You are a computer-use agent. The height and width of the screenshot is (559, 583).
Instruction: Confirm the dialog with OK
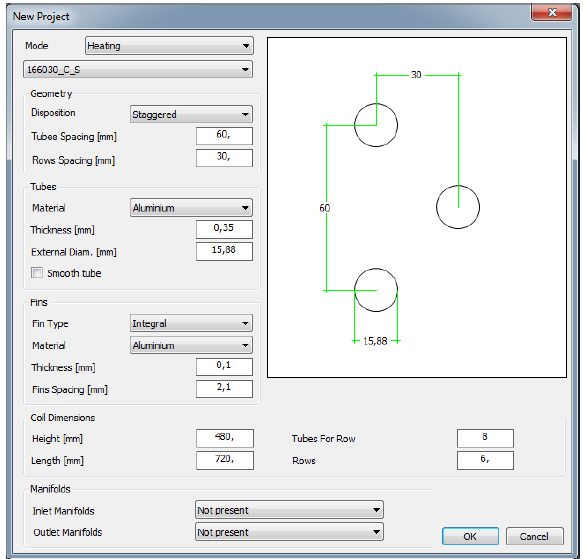[x=470, y=536]
